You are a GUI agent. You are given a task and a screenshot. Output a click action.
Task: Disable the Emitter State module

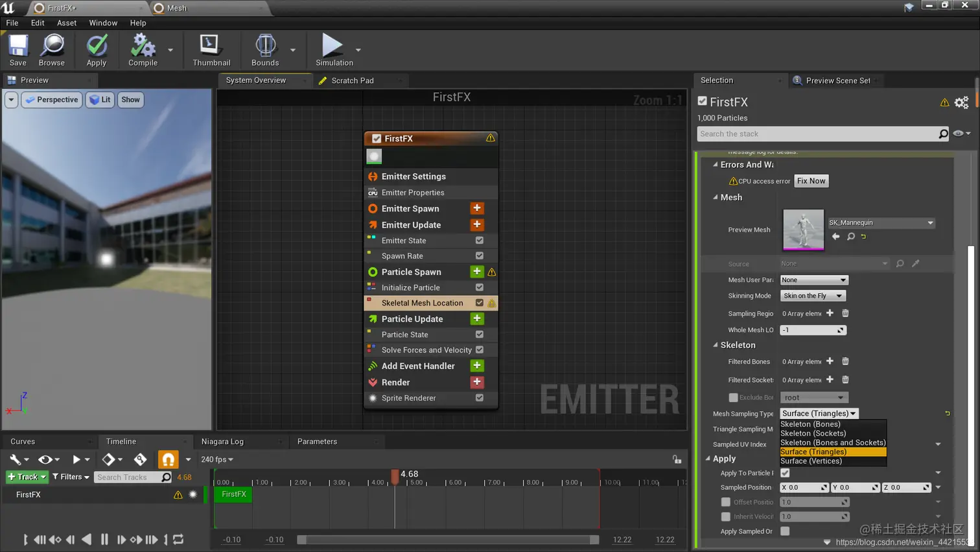(x=480, y=240)
